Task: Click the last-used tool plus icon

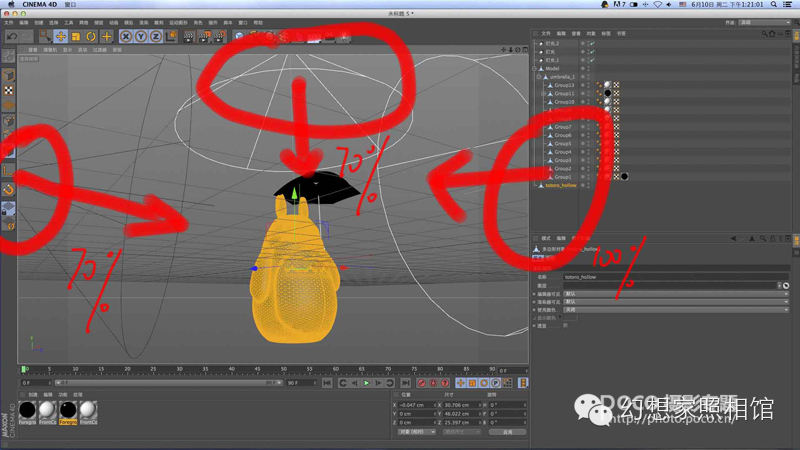Action: tap(107, 36)
